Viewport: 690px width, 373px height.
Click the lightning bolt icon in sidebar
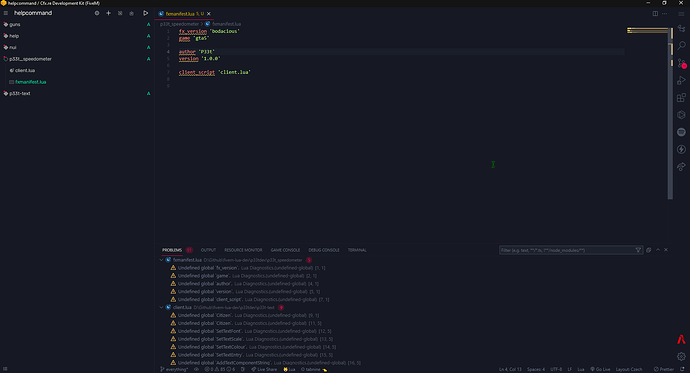tap(681, 150)
